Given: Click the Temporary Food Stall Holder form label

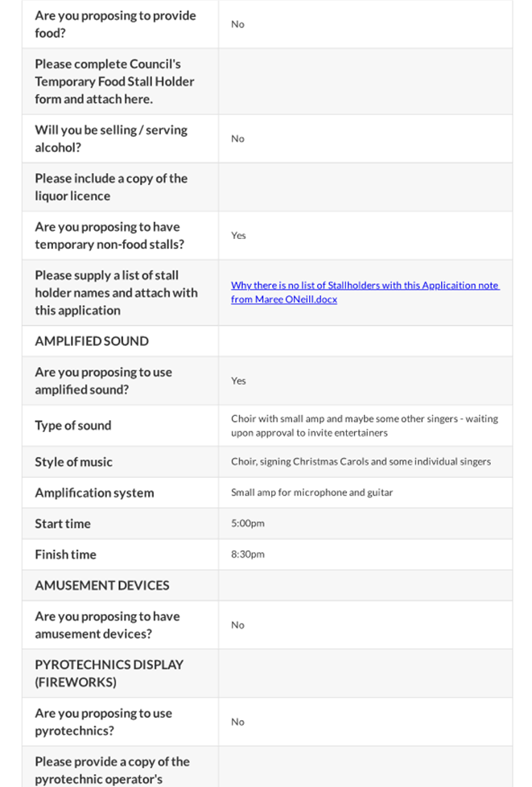Looking at the screenshot, I should point(114,81).
